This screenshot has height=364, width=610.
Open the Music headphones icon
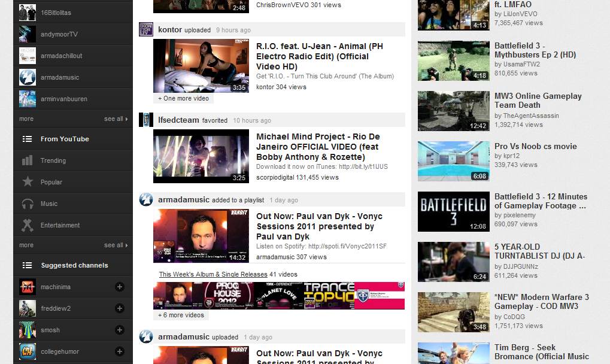pos(28,204)
